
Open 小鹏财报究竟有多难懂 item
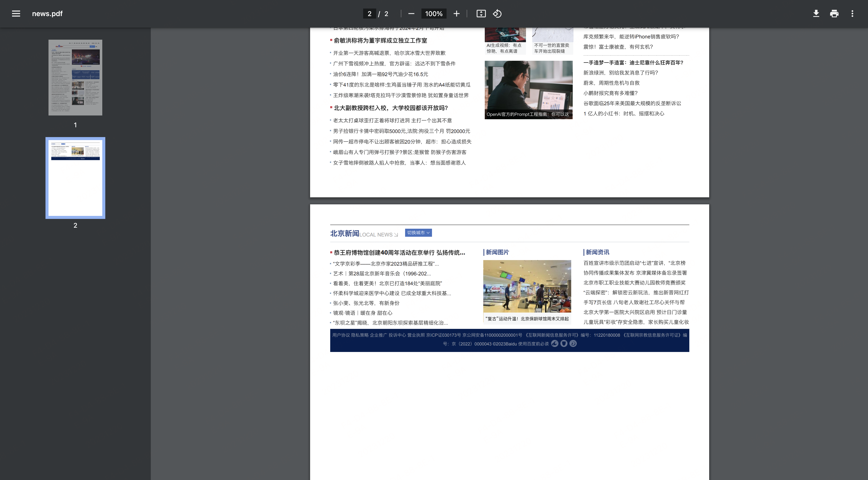coord(610,93)
